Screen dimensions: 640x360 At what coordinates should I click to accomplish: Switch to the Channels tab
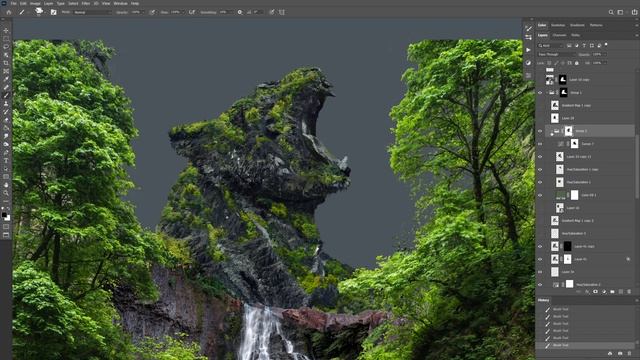(559, 36)
